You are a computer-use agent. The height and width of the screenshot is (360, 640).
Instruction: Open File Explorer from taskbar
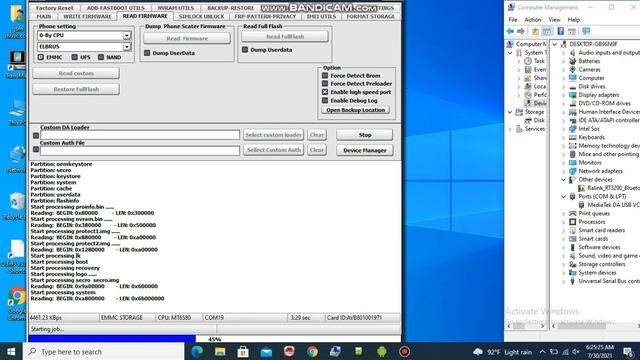point(220,351)
